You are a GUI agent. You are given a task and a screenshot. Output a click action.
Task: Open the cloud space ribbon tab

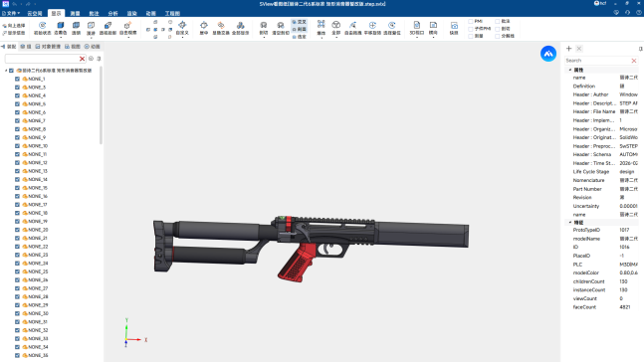coord(35,13)
